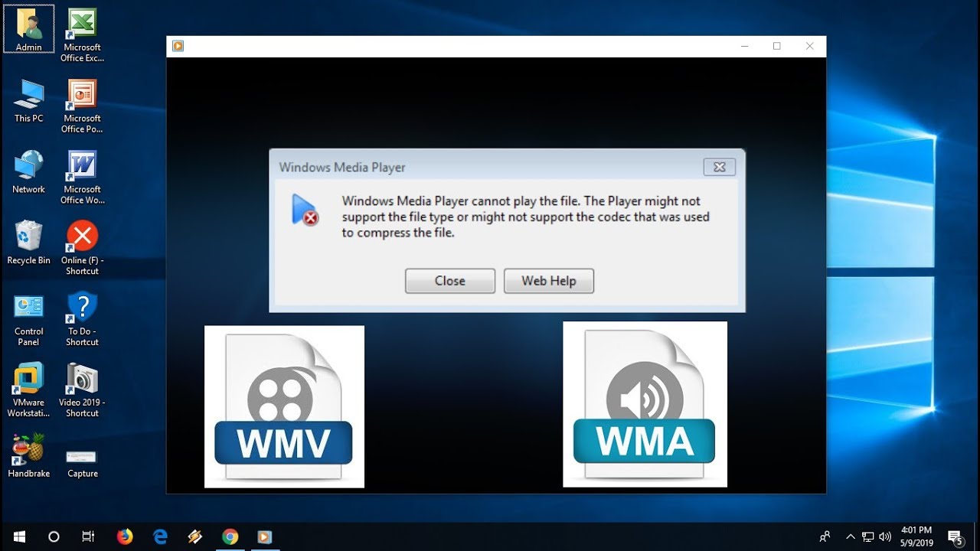The width and height of the screenshot is (980, 551).
Task: Select the error icon in the dialog
Action: tap(305, 210)
